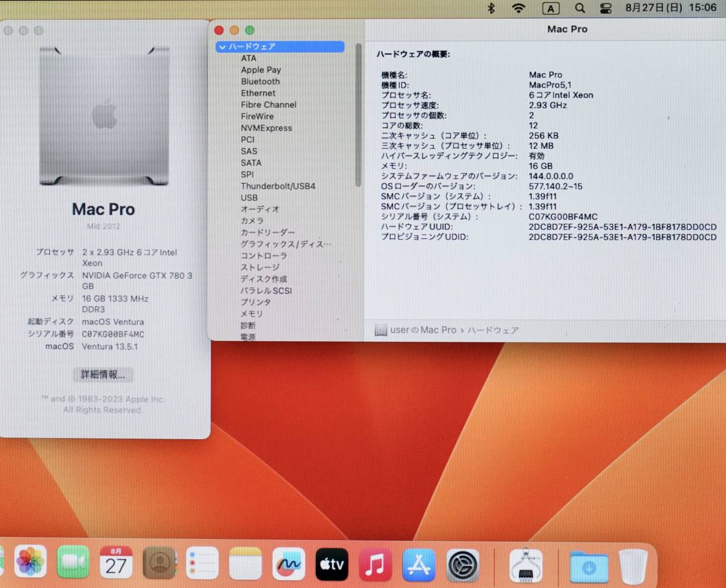The height and width of the screenshot is (588, 726).
Task: Open Spotlight search in the menu bar
Action: point(580,8)
